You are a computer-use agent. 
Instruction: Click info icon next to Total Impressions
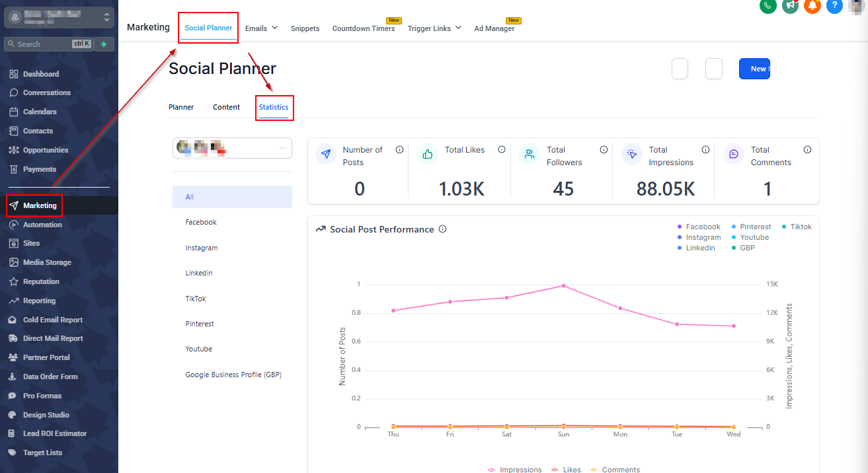click(705, 150)
